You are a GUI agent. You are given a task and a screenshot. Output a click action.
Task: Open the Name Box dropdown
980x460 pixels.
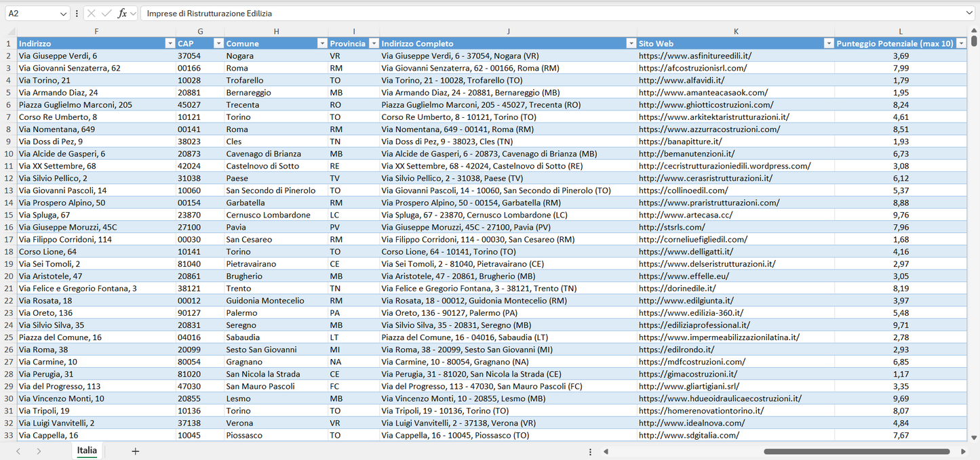pos(65,12)
